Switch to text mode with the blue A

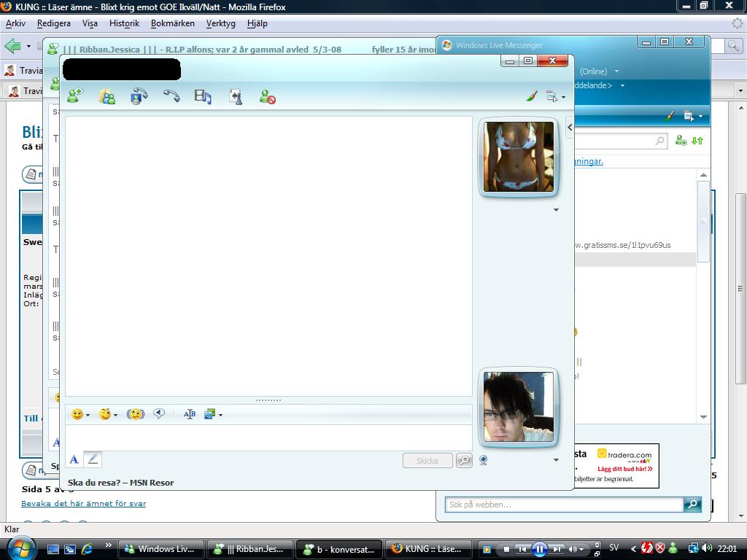(74, 459)
